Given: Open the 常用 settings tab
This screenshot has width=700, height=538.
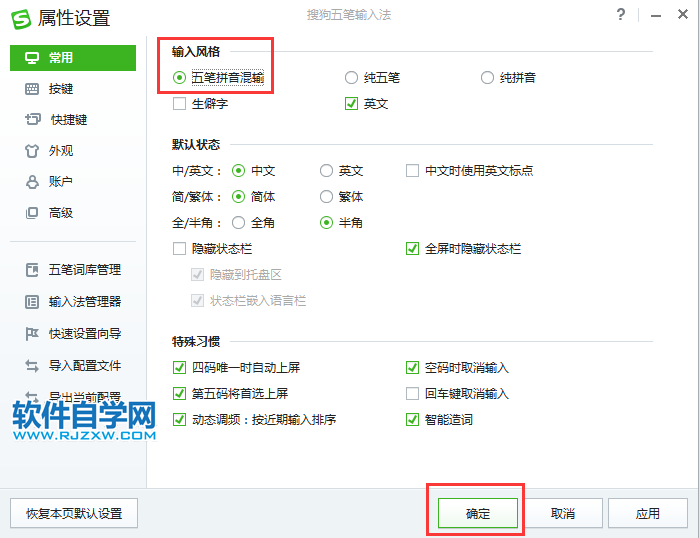Looking at the screenshot, I should [x=73, y=58].
